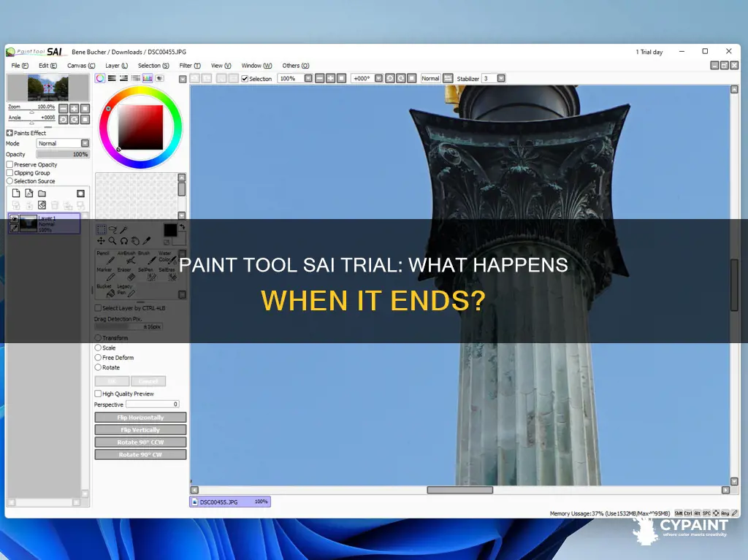Click the red saturation-value color square
Screen dimensions: 748x560
pos(140,127)
